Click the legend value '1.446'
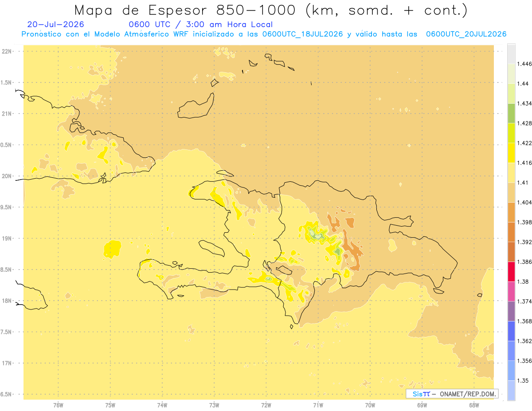This screenshot has height=411, width=532. [524, 64]
